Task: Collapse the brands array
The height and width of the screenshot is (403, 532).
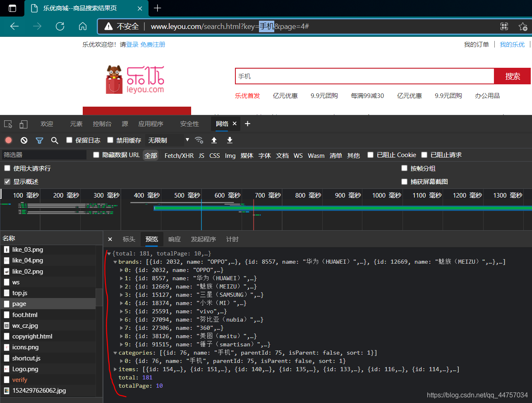Action: pyautogui.click(x=115, y=262)
